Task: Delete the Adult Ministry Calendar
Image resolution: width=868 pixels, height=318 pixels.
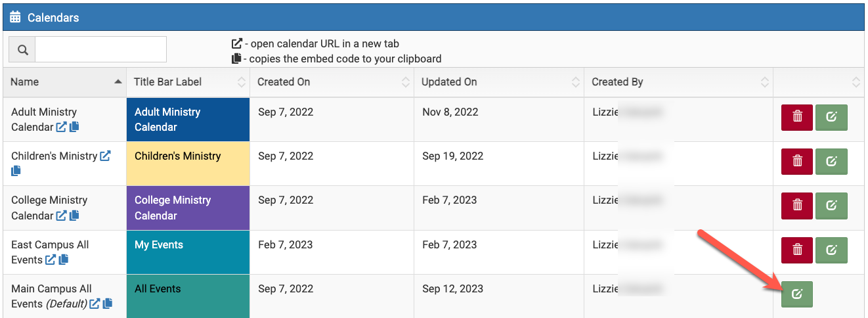Action: pos(797,117)
